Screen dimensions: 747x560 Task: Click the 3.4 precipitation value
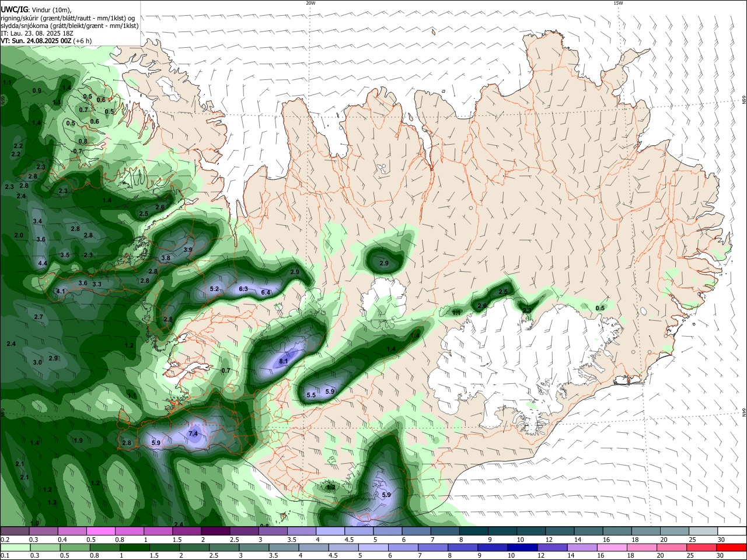pyautogui.click(x=38, y=221)
